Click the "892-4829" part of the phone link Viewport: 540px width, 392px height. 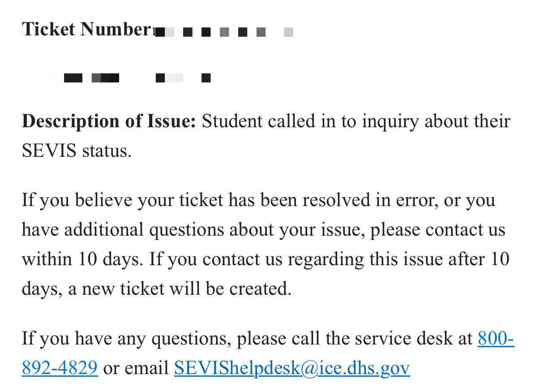coord(60,368)
